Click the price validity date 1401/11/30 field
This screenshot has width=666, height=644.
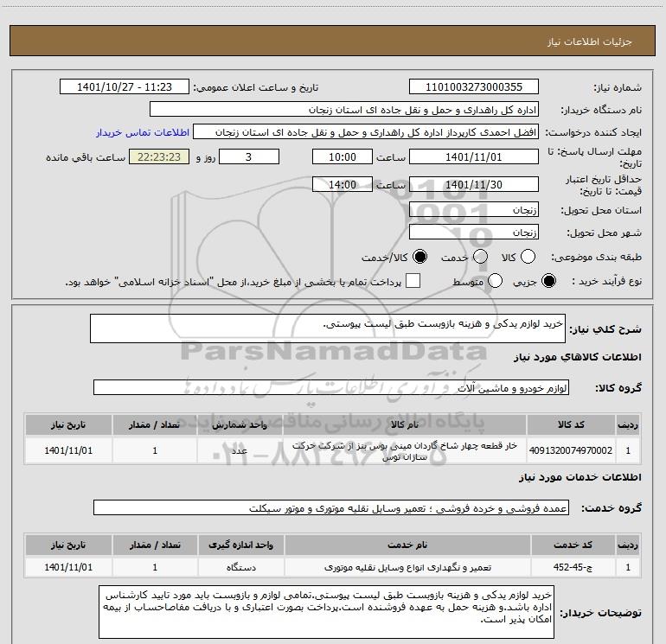(x=474, y=184)
